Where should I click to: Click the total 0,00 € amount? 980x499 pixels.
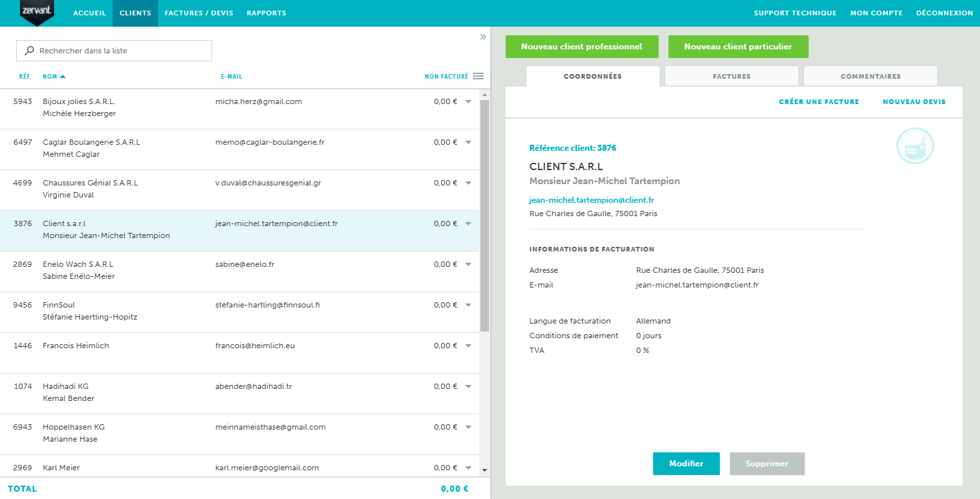pyautogui.click(x=454, y=489)
